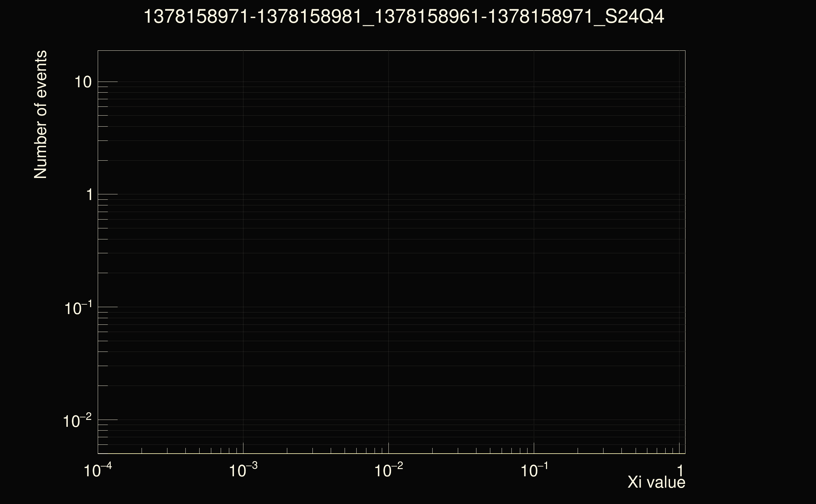Click the x-axis major tick at 10⁻¹
This screenshot has height=504, width=816.
[534, 448]
